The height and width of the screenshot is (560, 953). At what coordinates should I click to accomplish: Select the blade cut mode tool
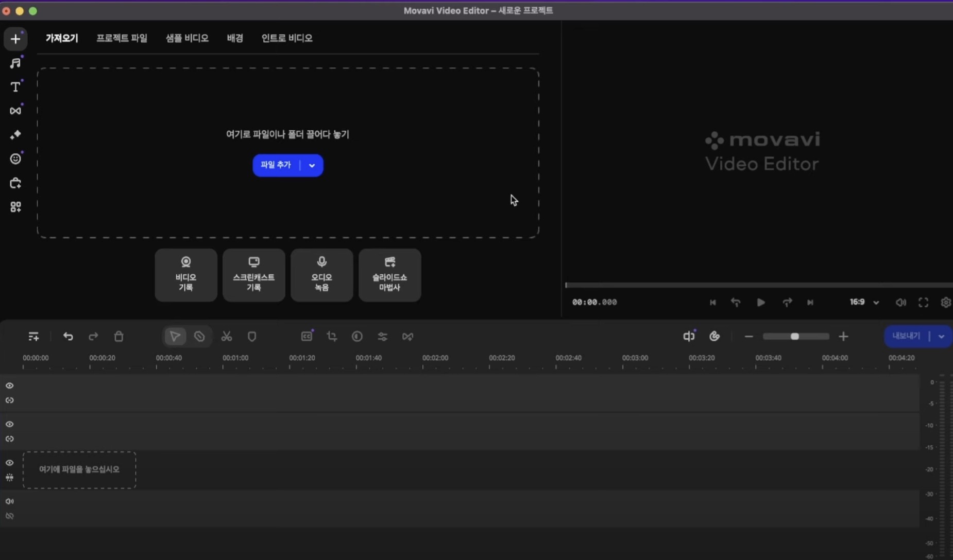point(199,337)
